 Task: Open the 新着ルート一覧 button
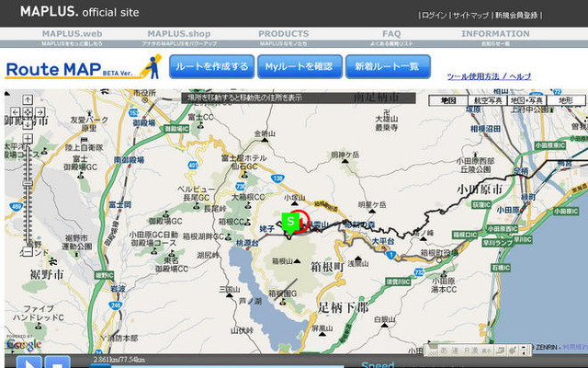point(388,66)
